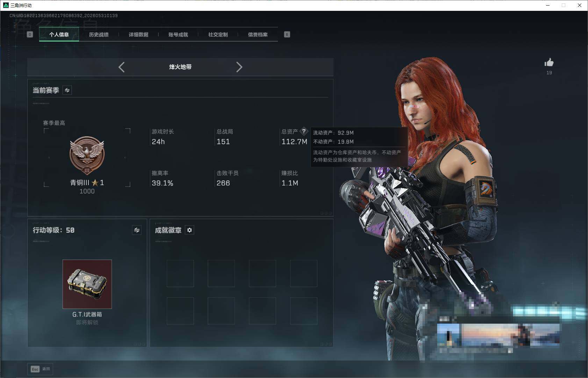This screenshot has width=588, height=378.
Task: Open the 个人信息 tab
Action: click(59, 35)
